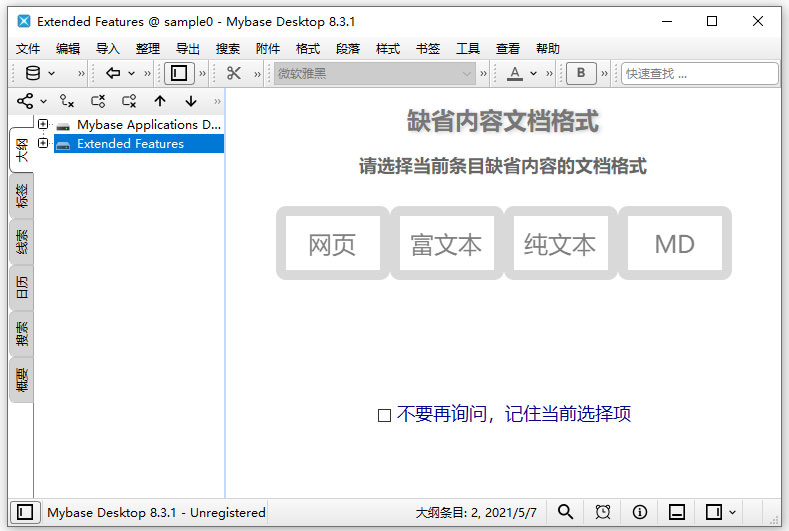The image size is (789, 531).
Task: Toggle bold formatting button
Action: (581, 73)
